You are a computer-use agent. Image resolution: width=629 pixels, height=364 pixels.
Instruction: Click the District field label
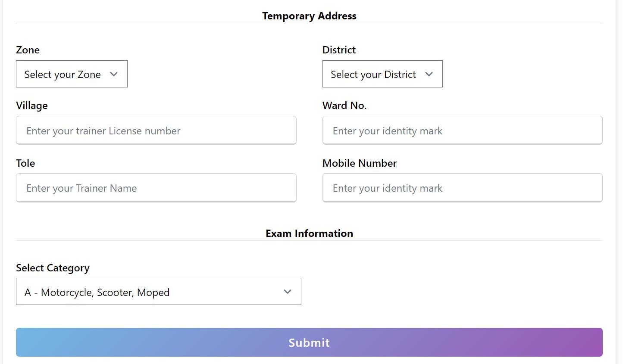(x=339, y=50)
